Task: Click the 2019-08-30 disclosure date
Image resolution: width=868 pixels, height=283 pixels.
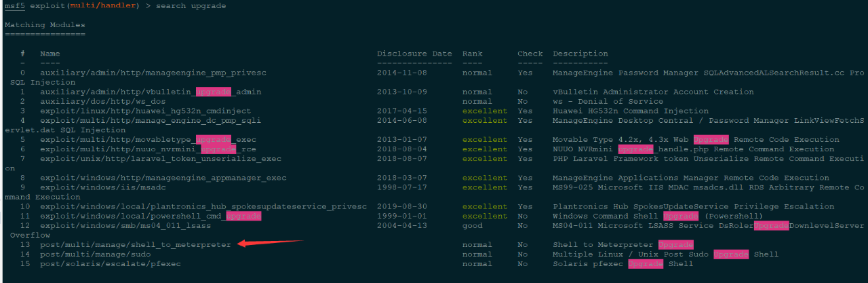Action: 401,206
